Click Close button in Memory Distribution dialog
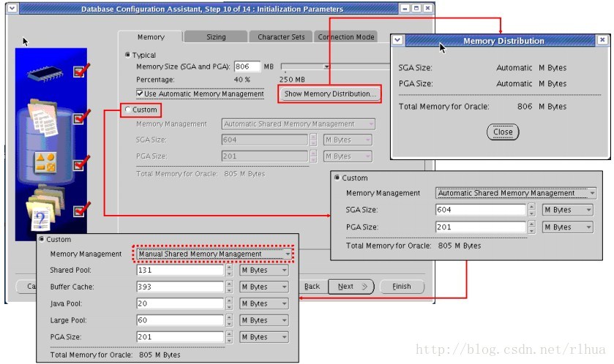The image size is (614, 364). [x=503, y=132]
